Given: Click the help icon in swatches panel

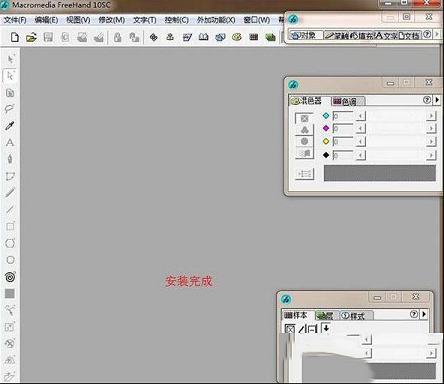Looking at the screenshot, I should (413, 314).
